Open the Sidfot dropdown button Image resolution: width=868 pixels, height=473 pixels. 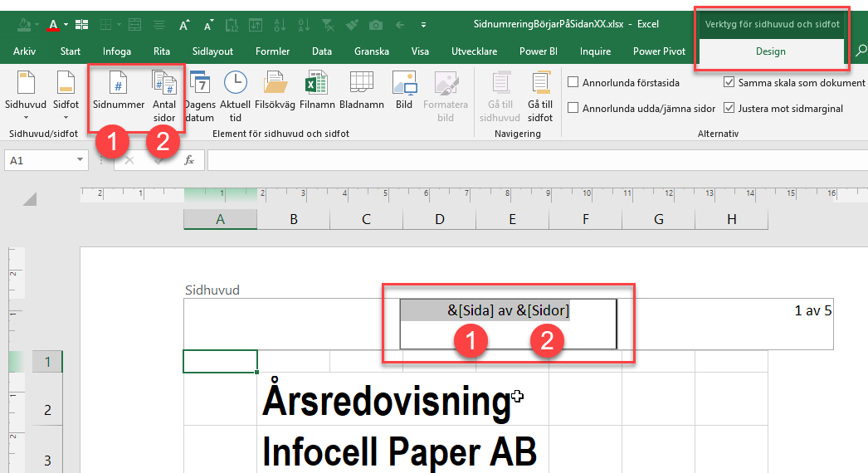[x=66, y=95]
